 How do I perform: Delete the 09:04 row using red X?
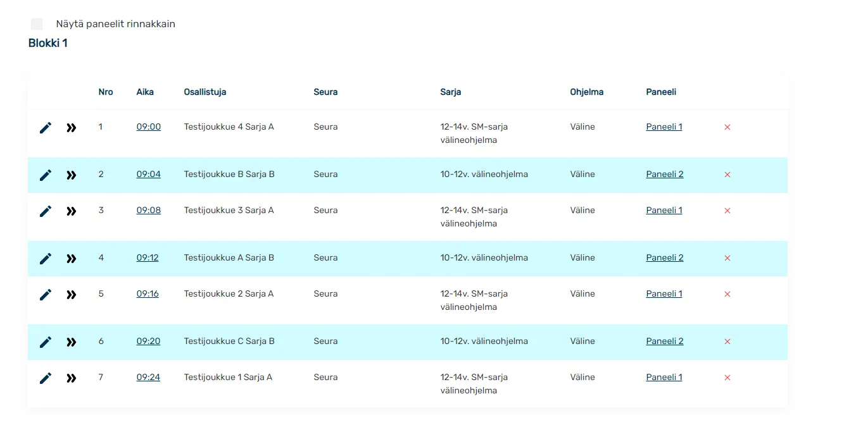tap(727, 175)
